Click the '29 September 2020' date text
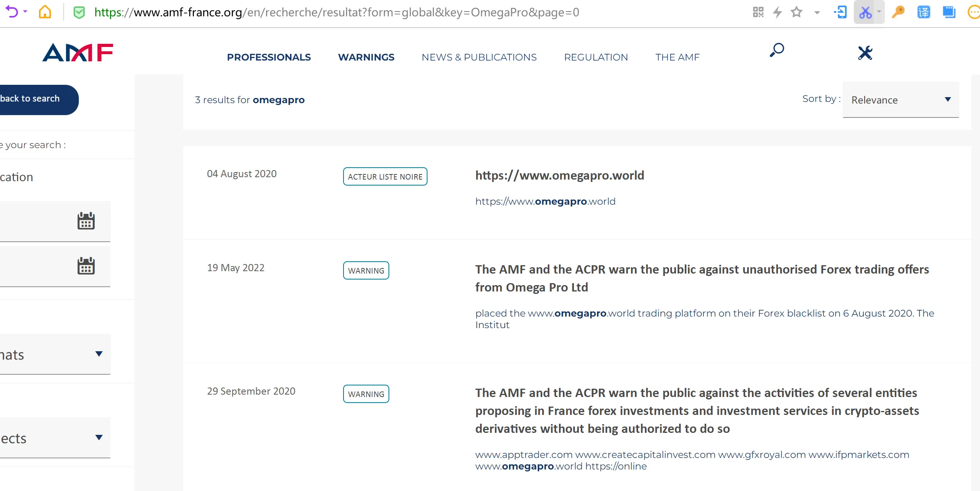This screenshot has width=980, height=491. [251, 391]
